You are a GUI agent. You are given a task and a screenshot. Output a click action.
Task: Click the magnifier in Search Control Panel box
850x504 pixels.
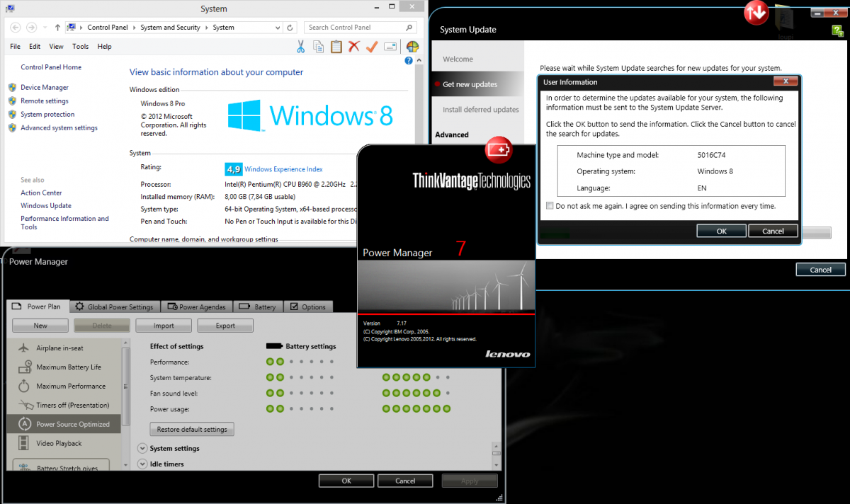[409, 28]
